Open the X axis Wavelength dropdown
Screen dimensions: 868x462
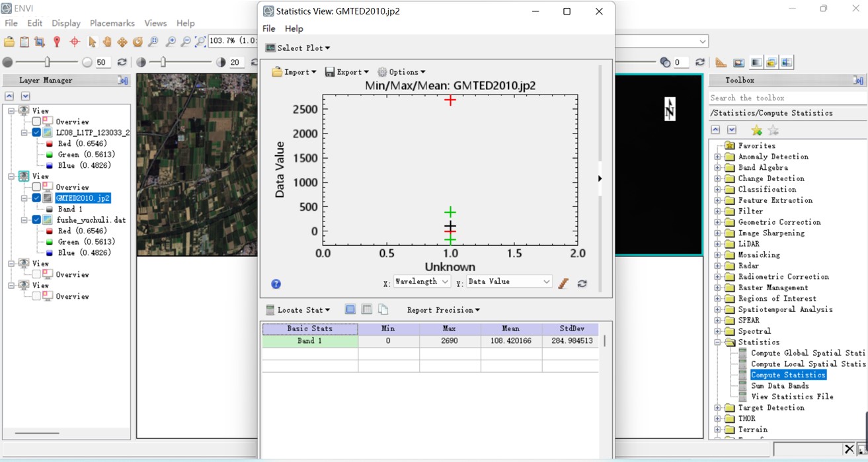422,282
